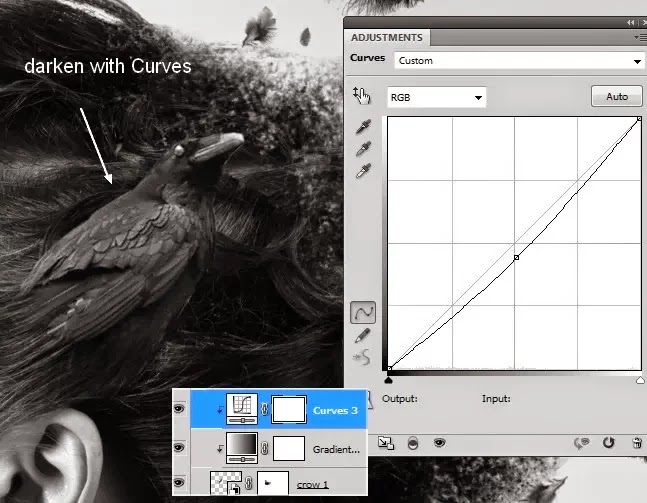647x503 pixels.
Task: Hide the Curves 3 layer
Action: (x=179, y=409)
